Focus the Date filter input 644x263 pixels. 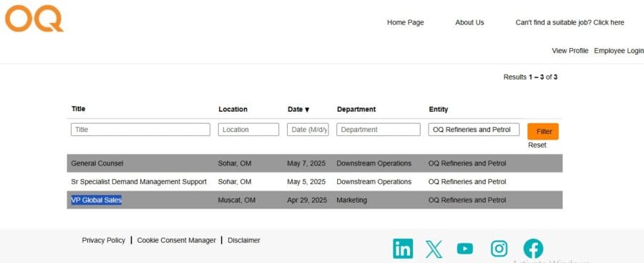tap(308, 130)
